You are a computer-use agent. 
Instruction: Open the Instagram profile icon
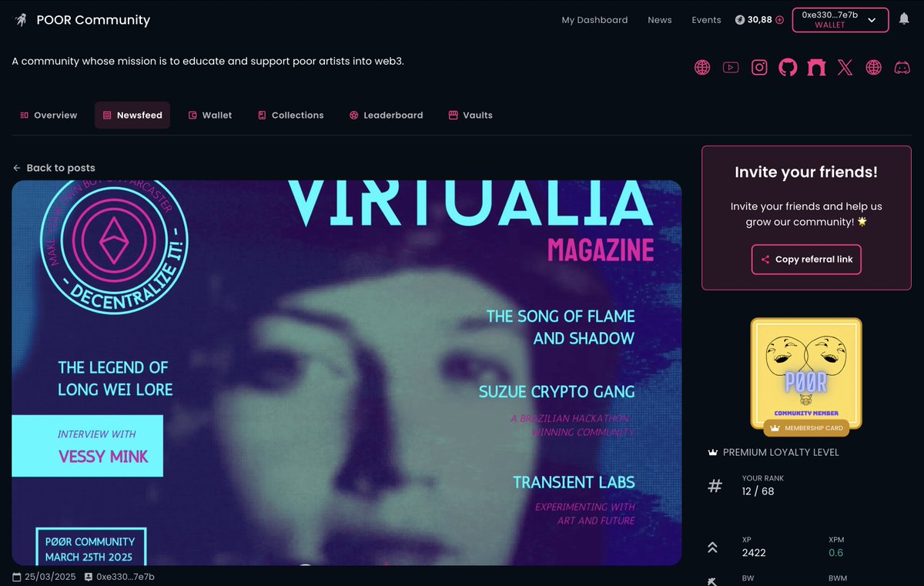[x=759, y=67]
